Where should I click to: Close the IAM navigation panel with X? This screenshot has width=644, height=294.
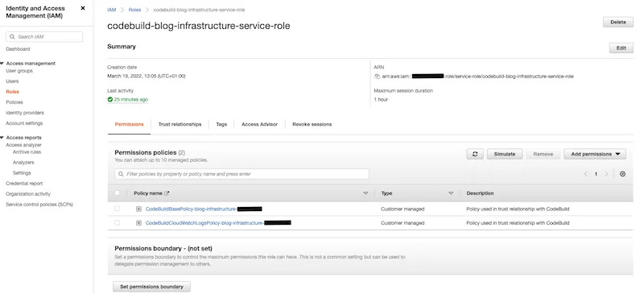tap(83, 8)
